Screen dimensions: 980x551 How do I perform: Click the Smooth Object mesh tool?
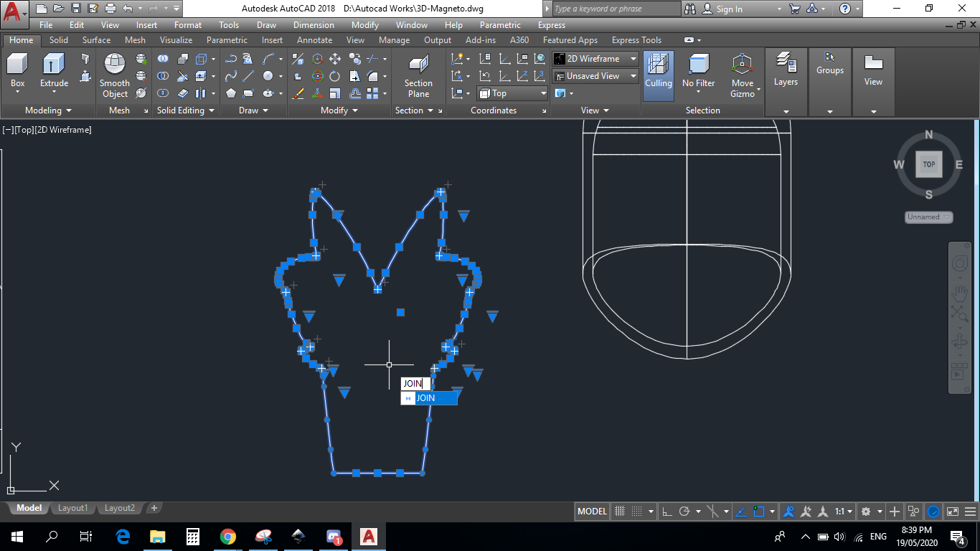click(115, 76)
